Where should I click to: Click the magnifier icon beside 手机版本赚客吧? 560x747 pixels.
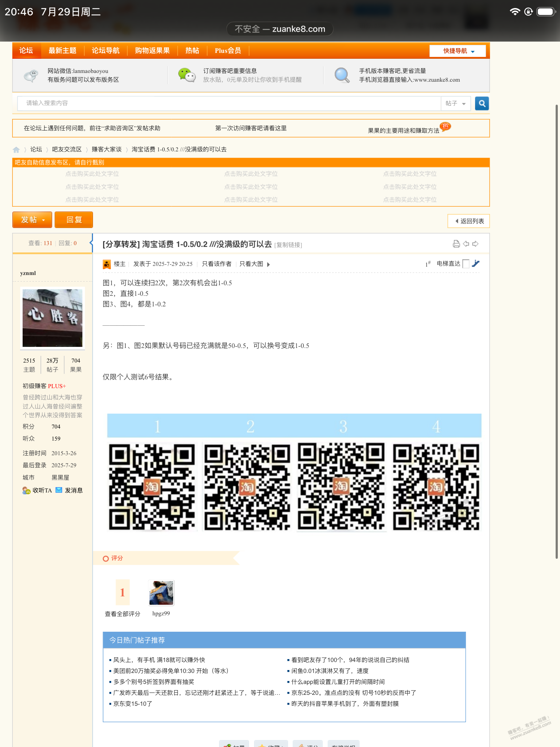(342, 75)
